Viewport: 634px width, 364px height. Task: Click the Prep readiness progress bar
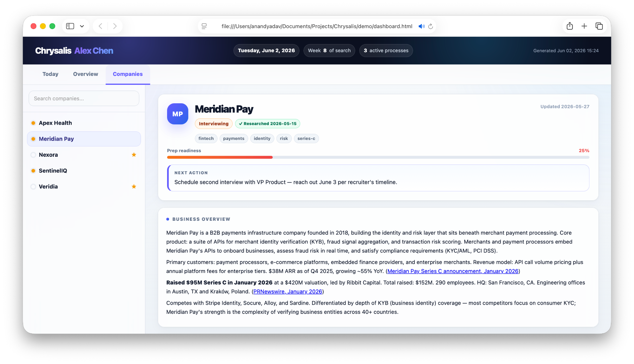[x=378, y=157]
